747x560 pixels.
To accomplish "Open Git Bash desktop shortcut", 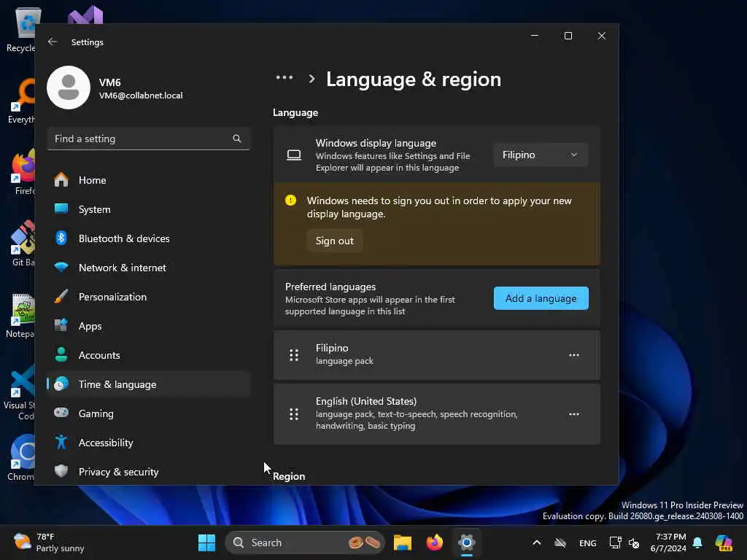I will pyautogui.click(x=22, y=244).
